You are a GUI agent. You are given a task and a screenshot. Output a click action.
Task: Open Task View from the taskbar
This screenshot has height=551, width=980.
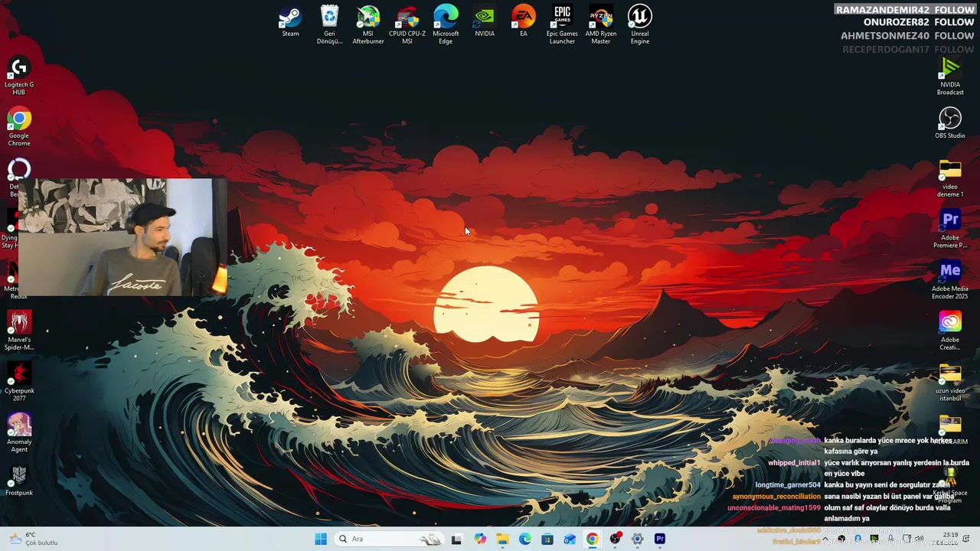pyautogui.click(x=456, y=539)
